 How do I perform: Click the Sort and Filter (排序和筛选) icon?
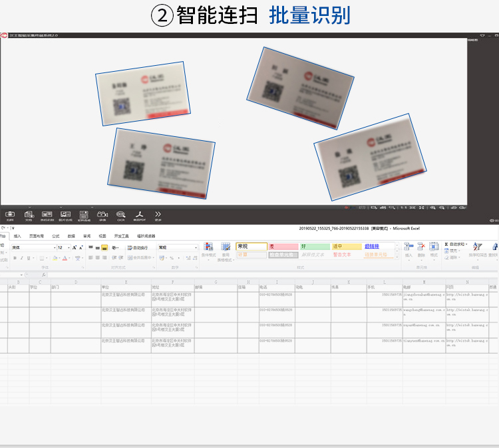coord(477,249)
